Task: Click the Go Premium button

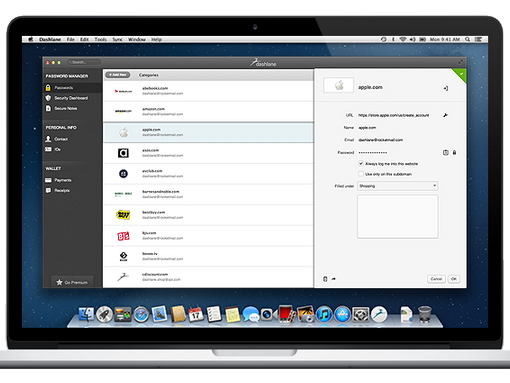Action: point(72,282)
